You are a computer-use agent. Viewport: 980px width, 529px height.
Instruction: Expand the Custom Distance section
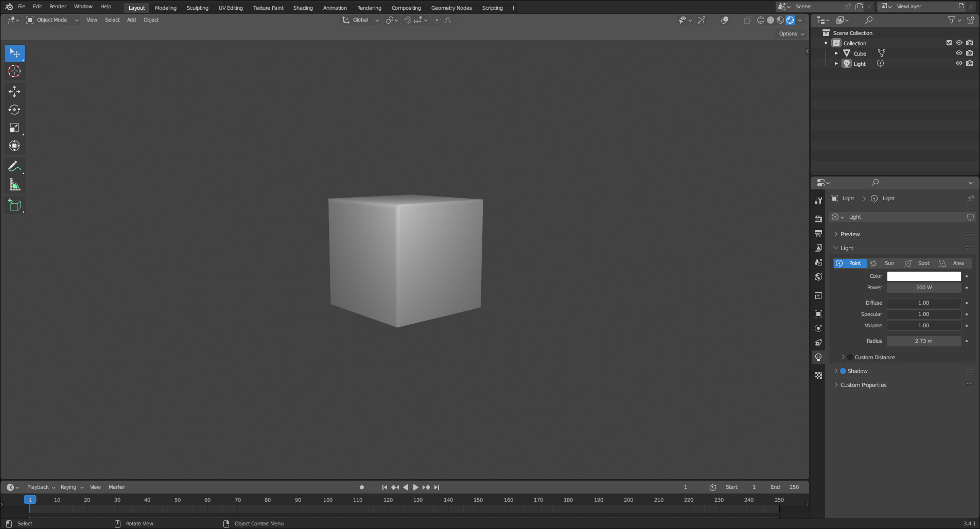pos(843,357)
